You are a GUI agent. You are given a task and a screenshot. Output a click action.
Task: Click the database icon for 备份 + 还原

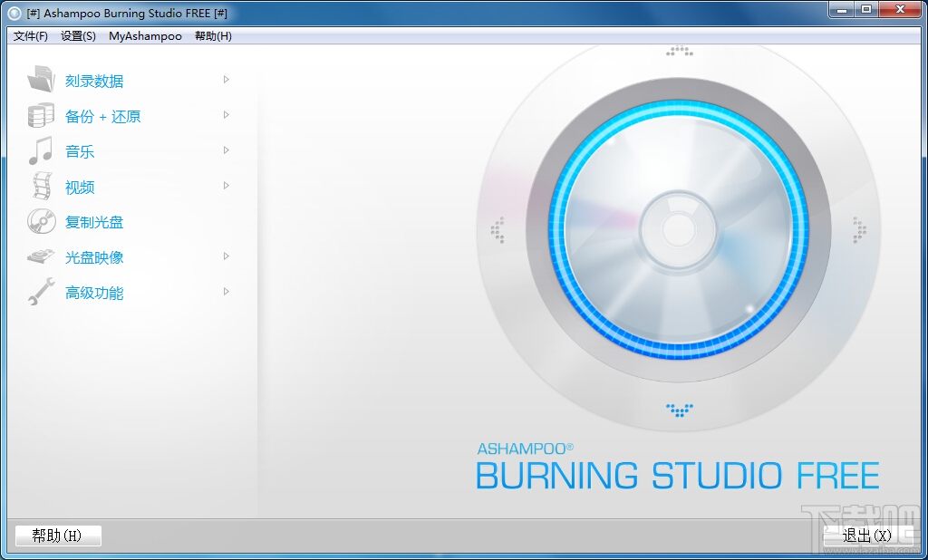click(41, 115)
